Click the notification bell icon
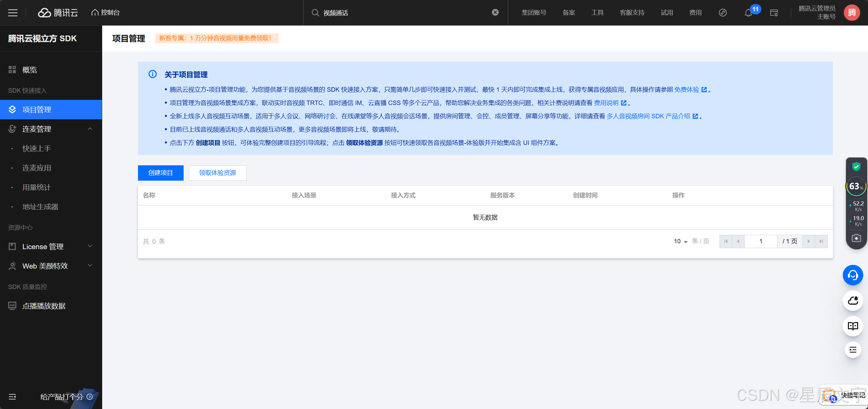The image size is (868, 409). point(748,13)
